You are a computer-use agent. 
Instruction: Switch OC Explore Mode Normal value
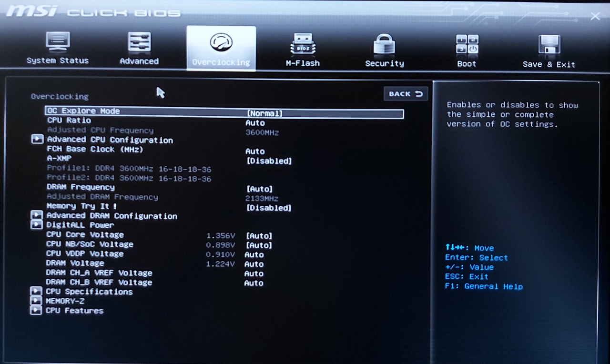click(264, 113)
